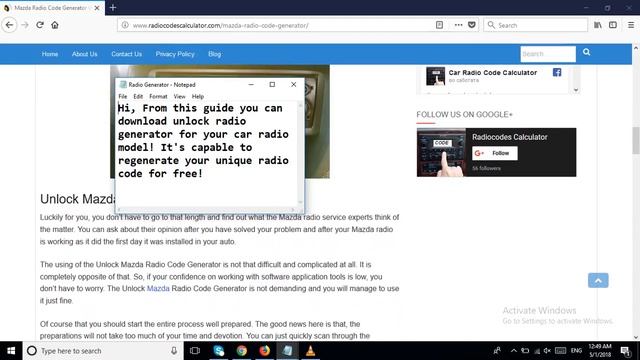Show hidden tray icons chevron
Image resolution: width=640 pixels, height=360 pixels.
click(x=513, y=351)
